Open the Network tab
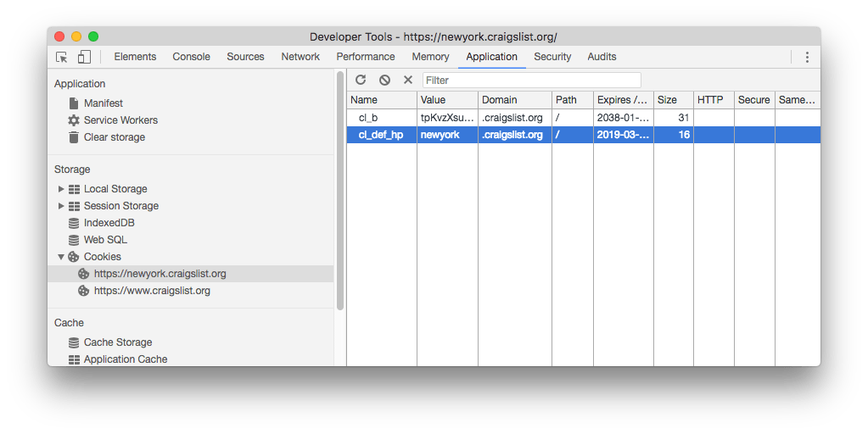This screenshot has height=434, width=868. (300, 57)
